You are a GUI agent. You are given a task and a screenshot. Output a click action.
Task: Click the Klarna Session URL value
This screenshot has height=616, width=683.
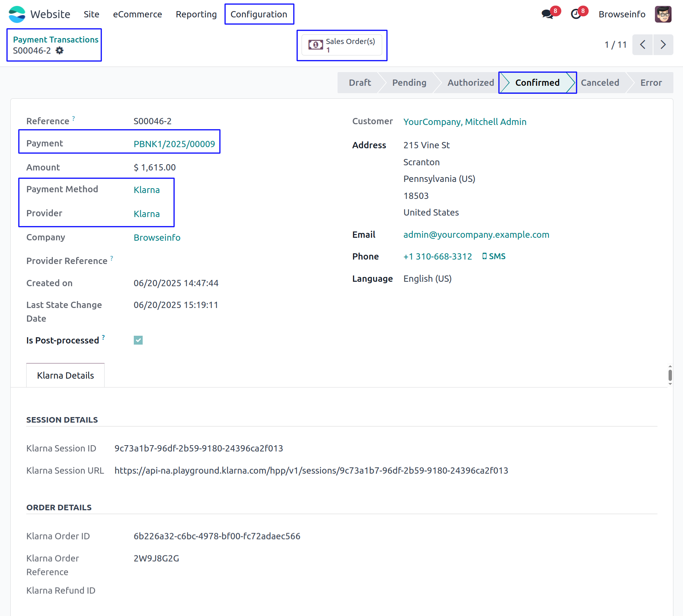click(x=311, y=470)
